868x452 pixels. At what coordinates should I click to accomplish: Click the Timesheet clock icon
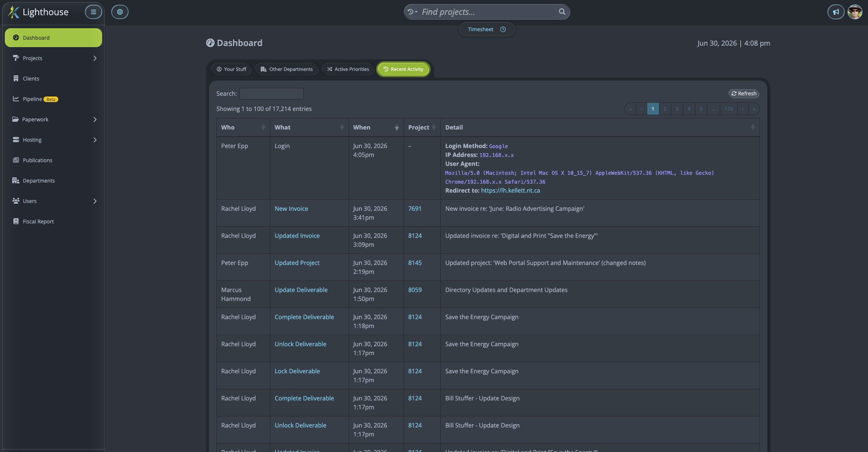(x=503, y=29)
